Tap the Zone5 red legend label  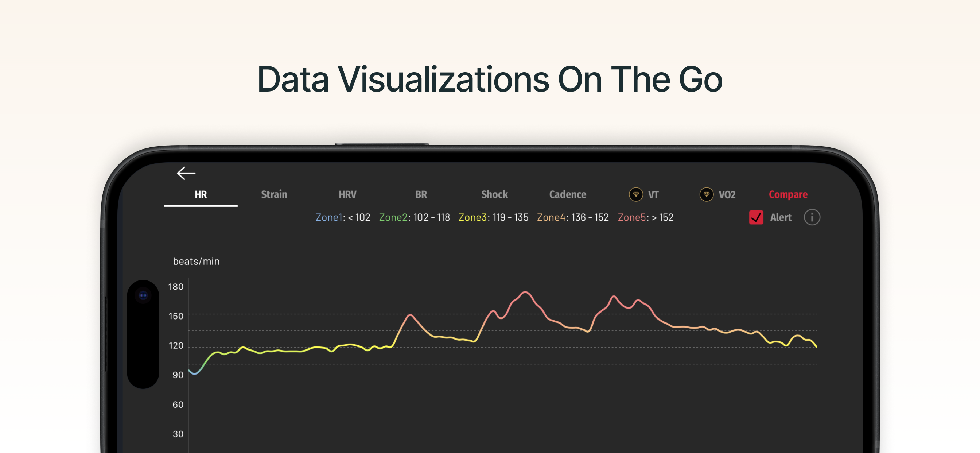tap(631, 217)
